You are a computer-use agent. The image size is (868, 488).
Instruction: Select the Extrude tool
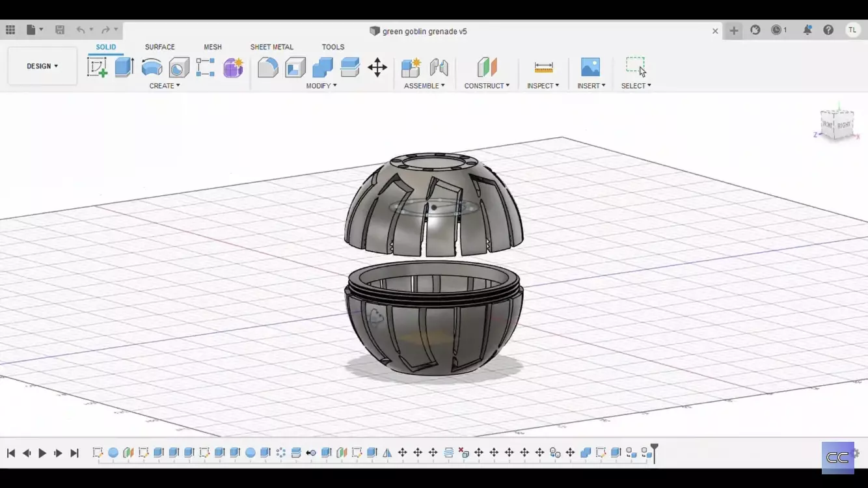tap(124, 67)
